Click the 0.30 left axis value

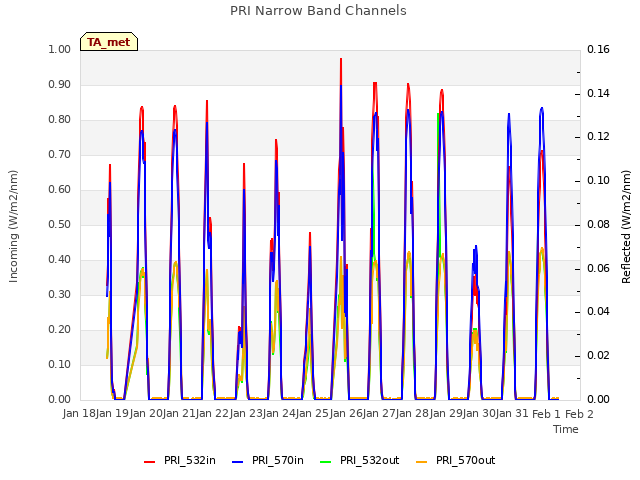pos(60,294)
